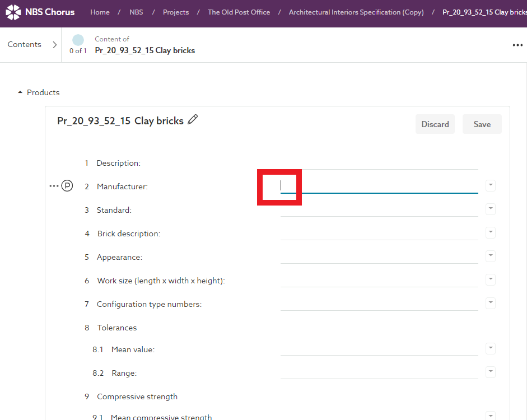Select the 'Compressive strength' heading text
Image resolution: width=527 pixels, height=420 pixels.
(137, 396)
